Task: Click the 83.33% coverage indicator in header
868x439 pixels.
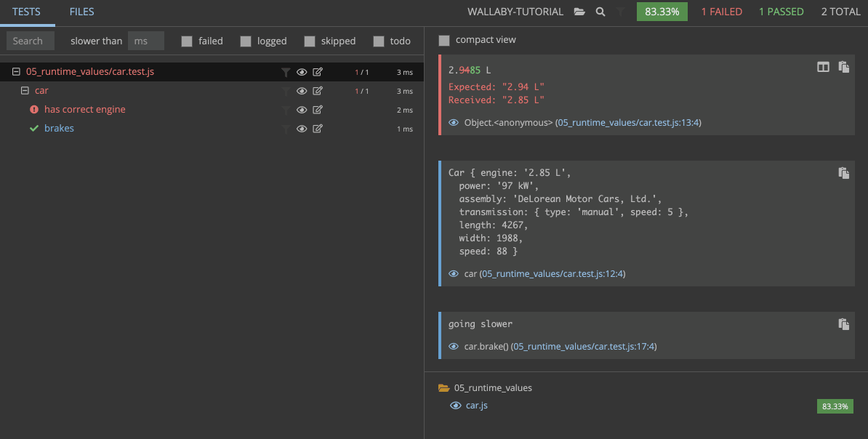Action: tap(662, 12)
